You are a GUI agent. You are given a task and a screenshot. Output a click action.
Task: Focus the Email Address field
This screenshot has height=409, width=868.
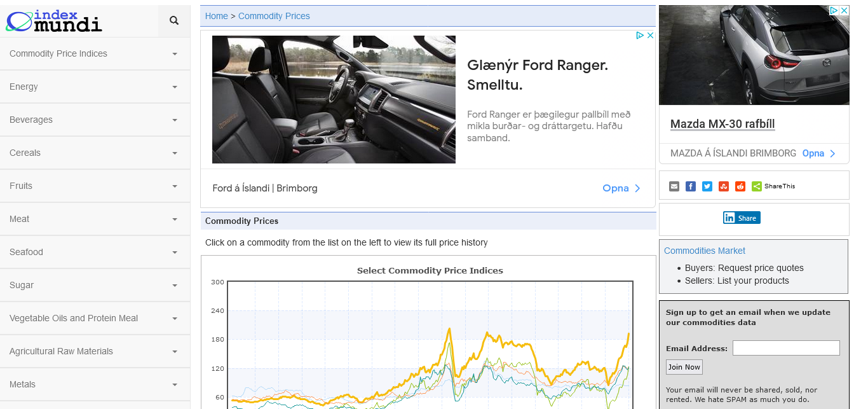tap(786, 348)
